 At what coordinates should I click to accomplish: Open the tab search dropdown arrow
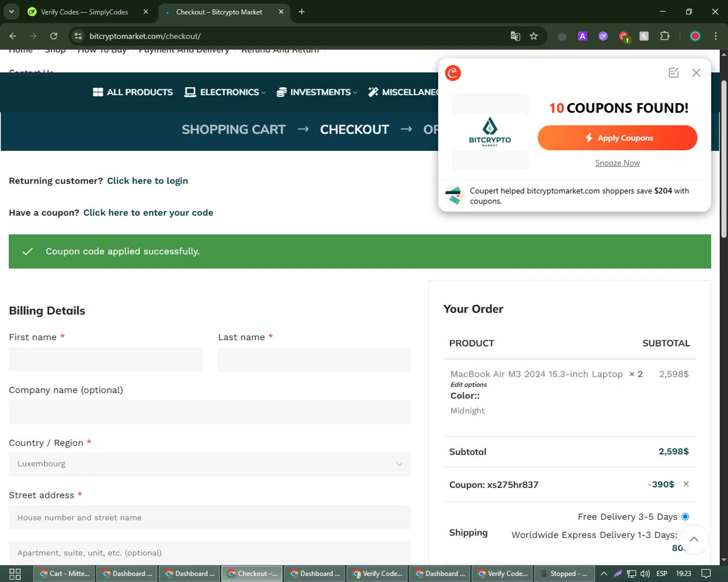[12, 12]
